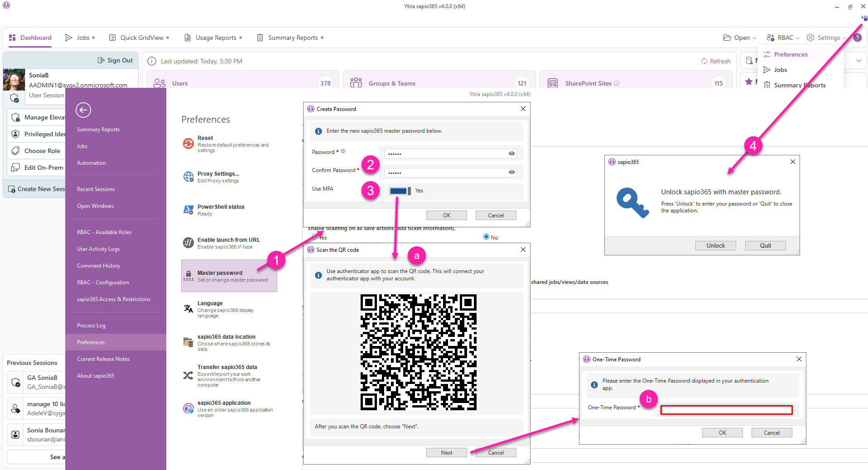Click the help question mark icon

click(x=858, y=38)
